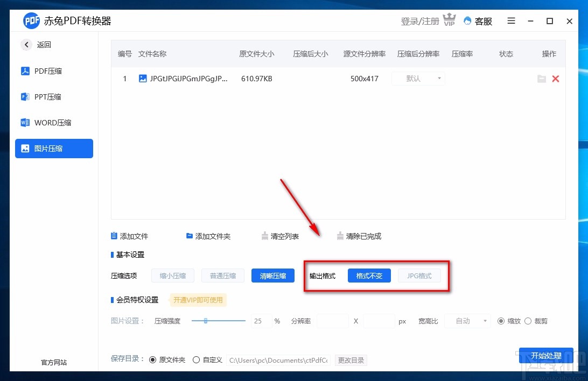
Task: Remove JPGtJPGiJPGm file with red X icon
Action: [x=556, y=79]
